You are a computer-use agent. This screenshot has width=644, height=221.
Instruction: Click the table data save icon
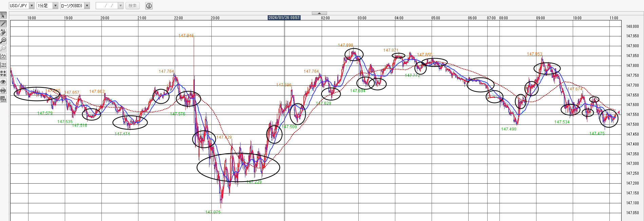[3, 99]
